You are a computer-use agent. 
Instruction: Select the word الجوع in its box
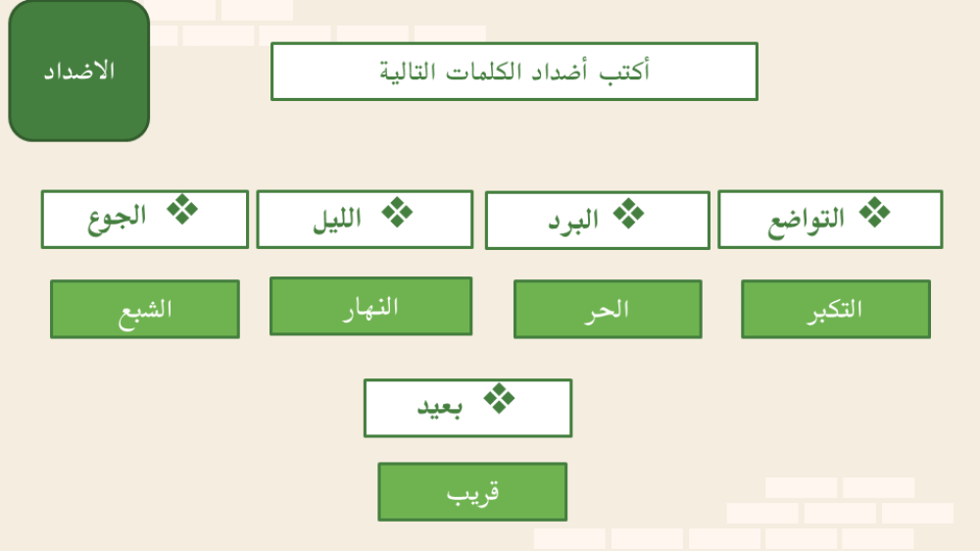(x=118, y=218)
